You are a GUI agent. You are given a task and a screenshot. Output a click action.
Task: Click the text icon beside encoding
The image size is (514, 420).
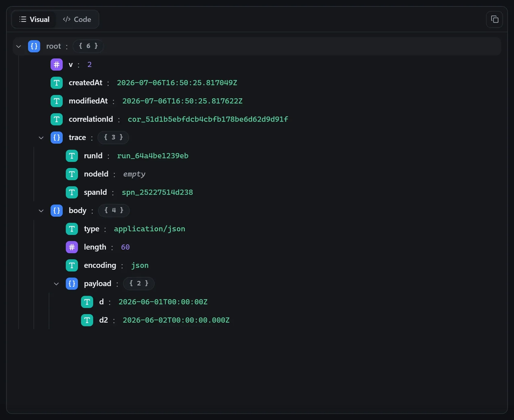[x=72, y=265]
